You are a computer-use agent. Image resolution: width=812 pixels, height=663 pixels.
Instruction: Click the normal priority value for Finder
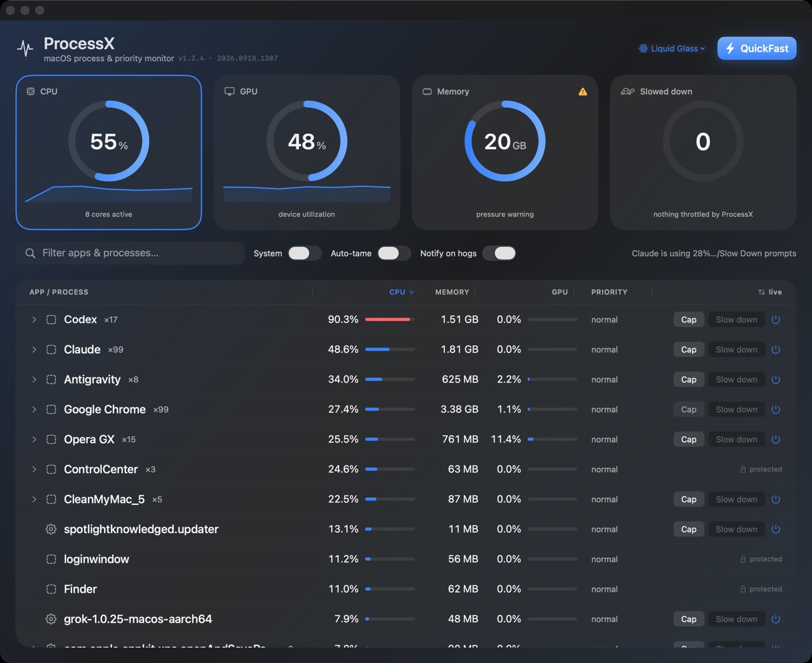pyautogui.click(x=604, y=589)
